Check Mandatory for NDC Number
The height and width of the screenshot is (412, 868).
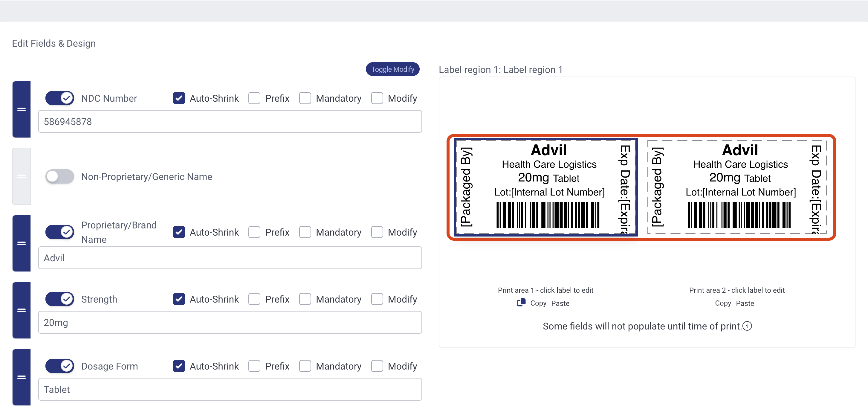305,98
